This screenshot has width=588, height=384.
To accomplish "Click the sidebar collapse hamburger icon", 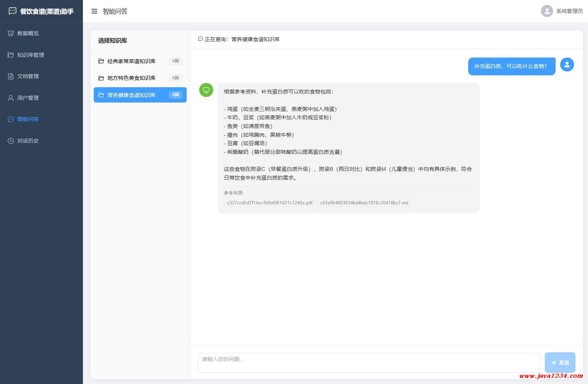I will (x=94, y=12).
